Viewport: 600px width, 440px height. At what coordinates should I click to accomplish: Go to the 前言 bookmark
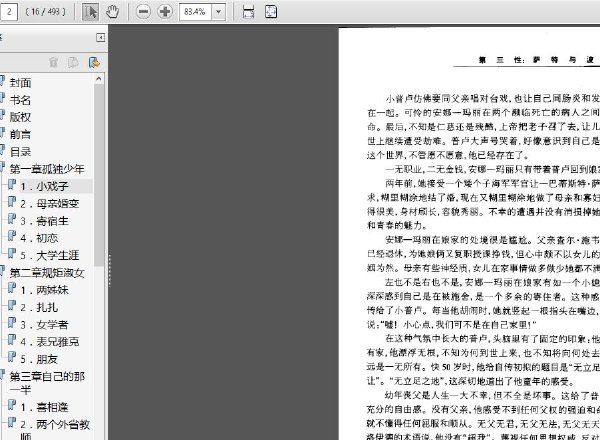tap(20, 134)
